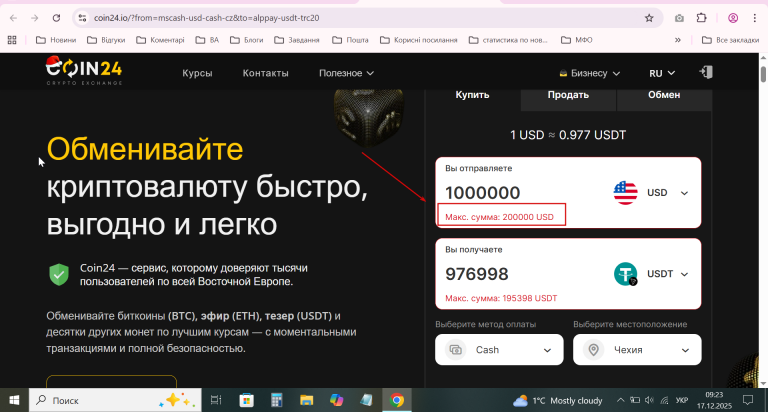Image resolution: width=768 pixels, height=412 pixels.
Task: Click the Windows search box Поиск
Action: 115,400
